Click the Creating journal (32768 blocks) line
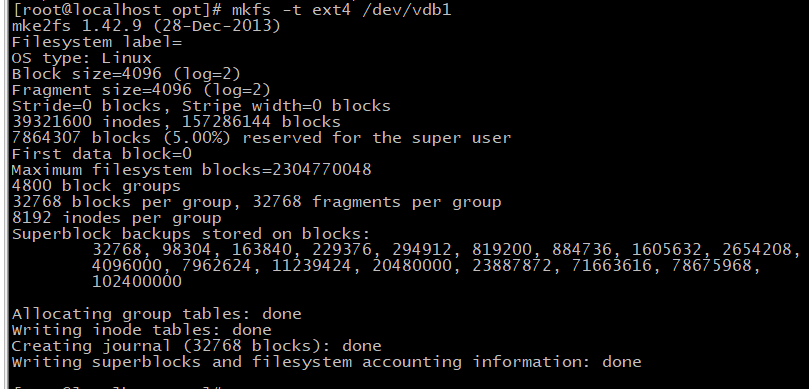Image resolution: width=809 pixels, height=389 pixels. pos(197,345)
